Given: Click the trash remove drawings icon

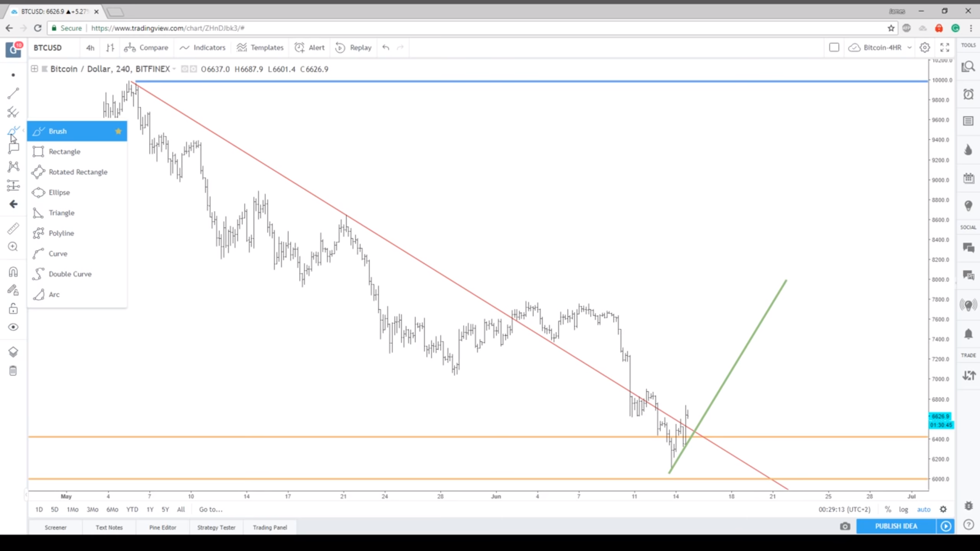Looking at the screenshot, I should 13,371.
